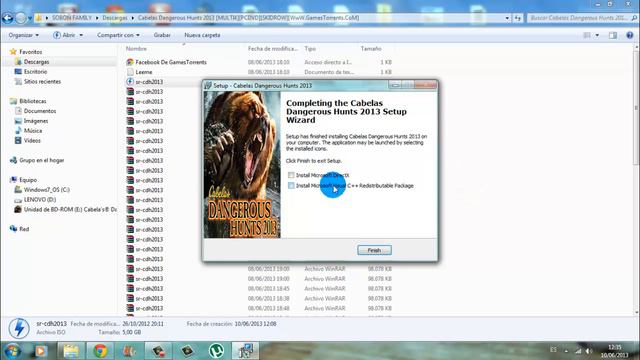
Task: Sort files by Fecha de modificación column
Action: click(273, 49)
